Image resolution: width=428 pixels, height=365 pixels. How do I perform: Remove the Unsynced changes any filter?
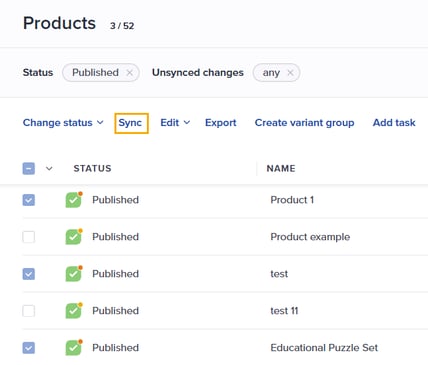[290, 73]
